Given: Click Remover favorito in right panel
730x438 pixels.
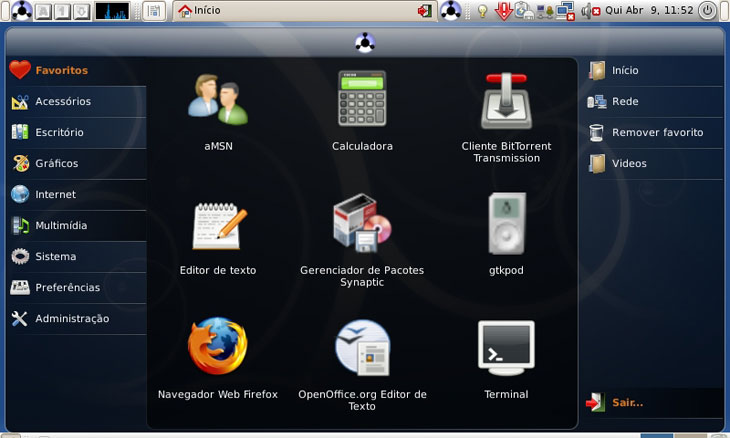Looking at the screenshot, I should pyautogui.click(x=657, y=132).
